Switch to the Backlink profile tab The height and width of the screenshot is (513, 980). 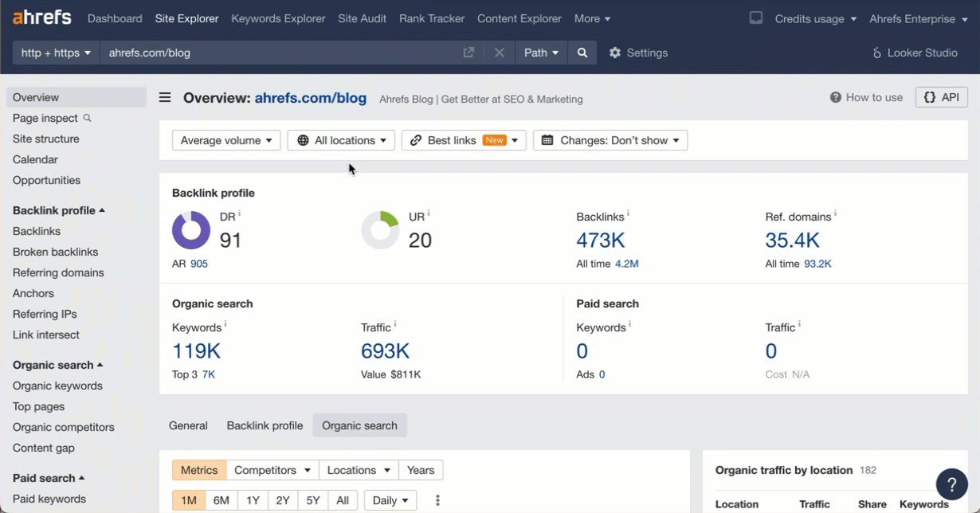[265, 425]
